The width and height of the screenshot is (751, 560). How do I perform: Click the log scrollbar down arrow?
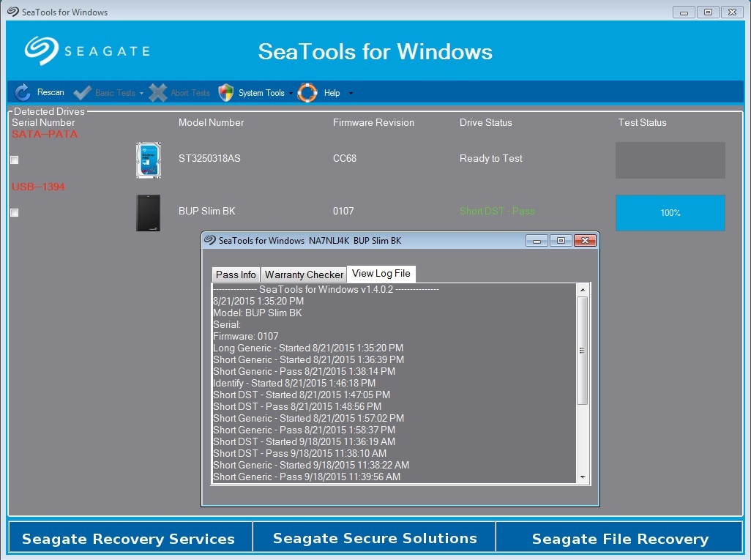click(583, 477)
